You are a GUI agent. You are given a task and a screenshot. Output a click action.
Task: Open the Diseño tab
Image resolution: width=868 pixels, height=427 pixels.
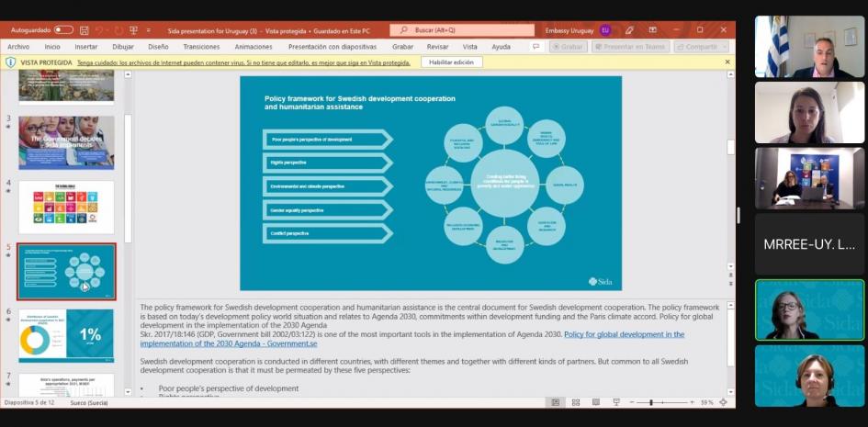click(158, 47)
